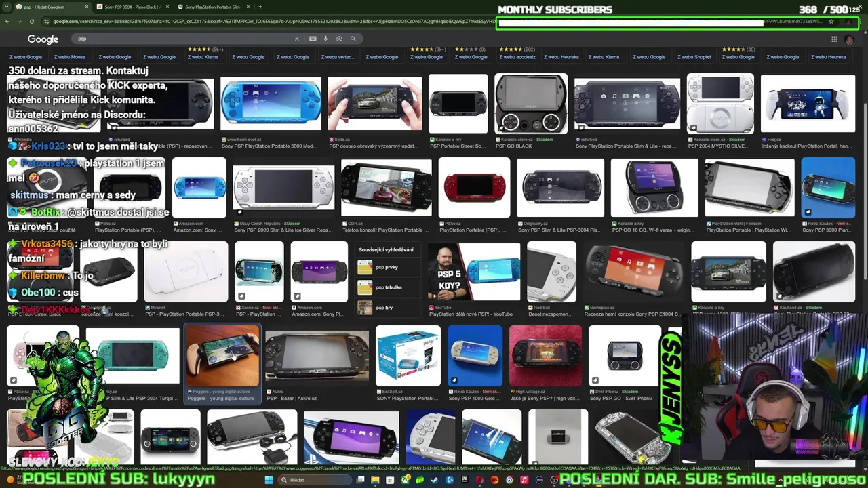Open the blue Sony PSP 3000 herni-svet thumbnail
Screen dimensions: 868x488
click(271, 104)
